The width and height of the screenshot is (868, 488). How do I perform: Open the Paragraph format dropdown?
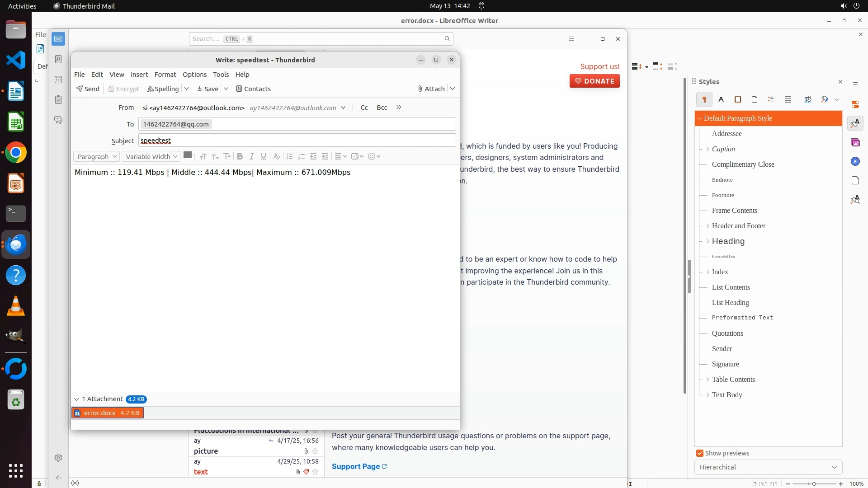tap(96, 156)
